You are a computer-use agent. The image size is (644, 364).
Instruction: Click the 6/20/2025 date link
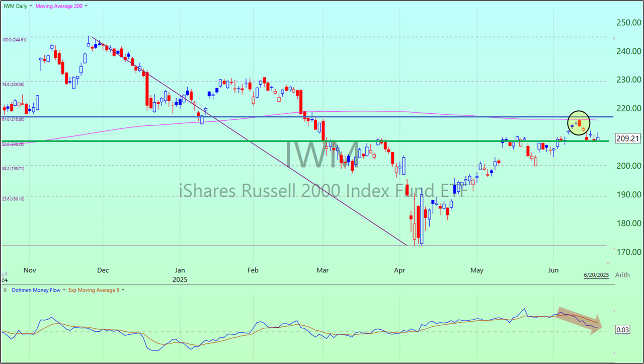point(596,275)
